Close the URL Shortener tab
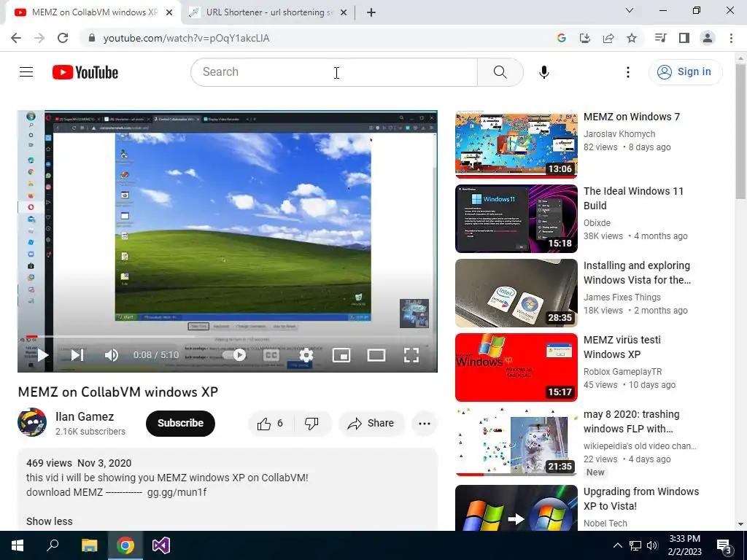This screenshot has height=560, width=747. pos(344,12)
